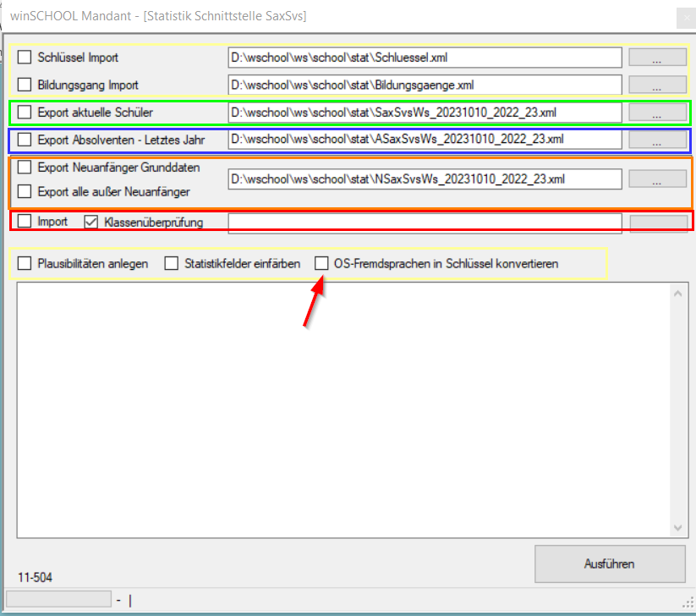Open browse dialog for NSaxSvsWs file
Image resolution: width=696 pixels, height=616 pixels.
coord(656,179)
